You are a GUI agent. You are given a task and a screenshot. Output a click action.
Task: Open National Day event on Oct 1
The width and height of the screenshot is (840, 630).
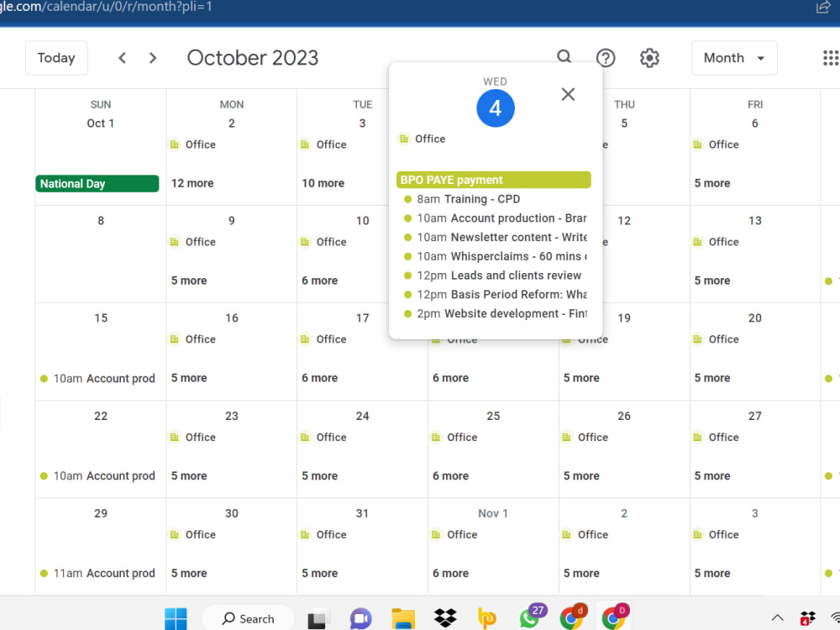97,184
